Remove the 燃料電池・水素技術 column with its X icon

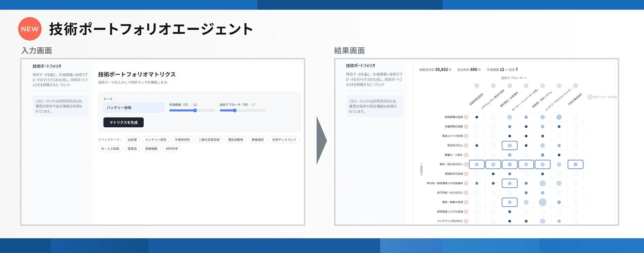click(x=510, y=86)
